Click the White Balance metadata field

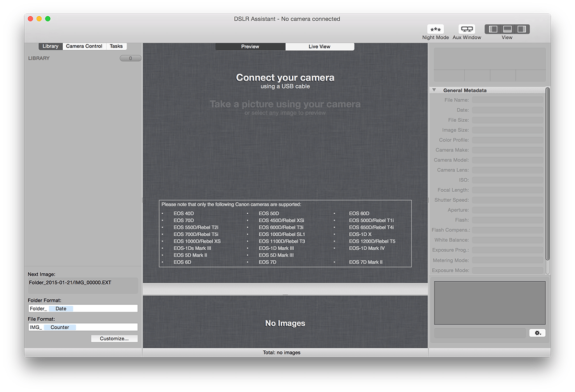tap(508, 240)
